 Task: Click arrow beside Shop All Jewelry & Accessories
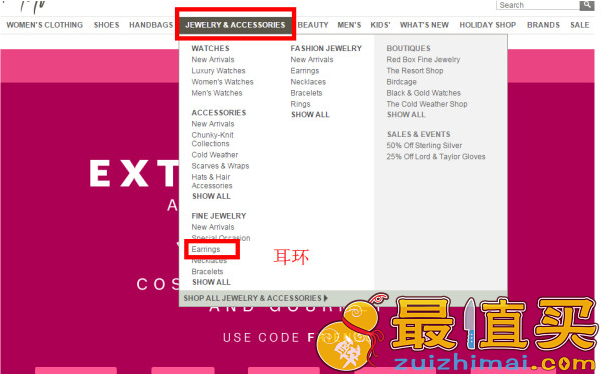click(326, 298)
